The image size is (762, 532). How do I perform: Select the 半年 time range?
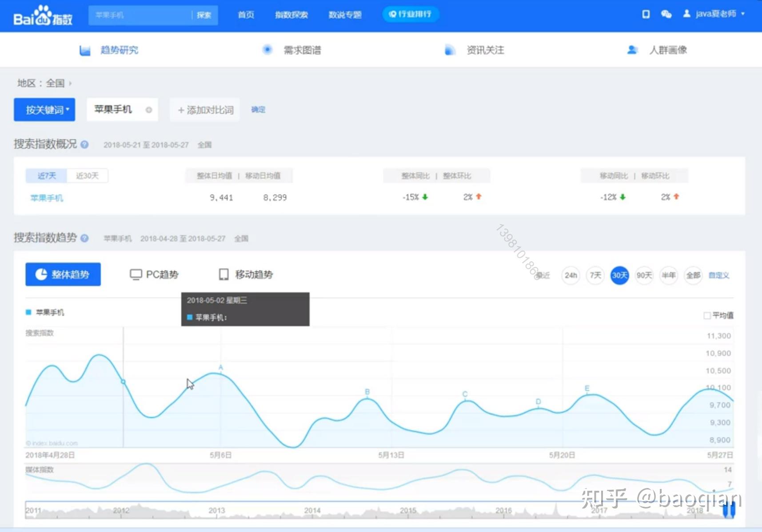(668, 275)
